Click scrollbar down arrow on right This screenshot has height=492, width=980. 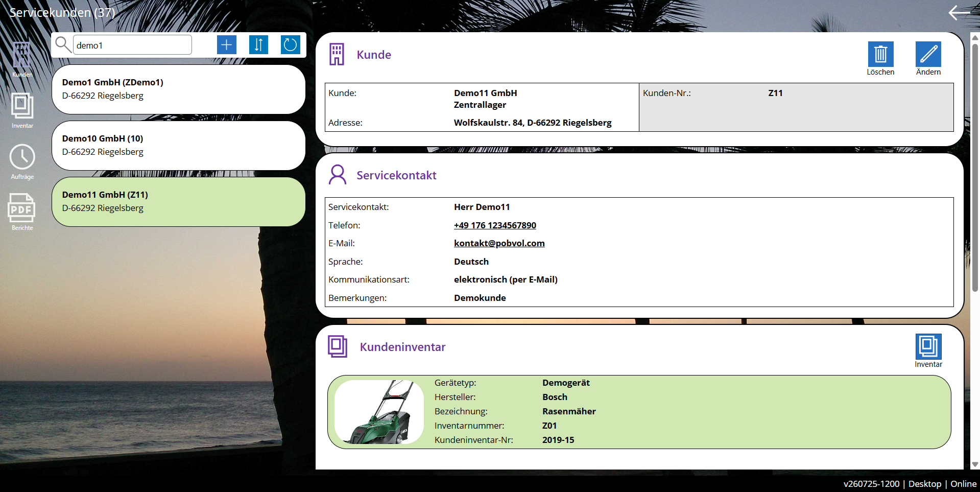(x=975, y=464)
